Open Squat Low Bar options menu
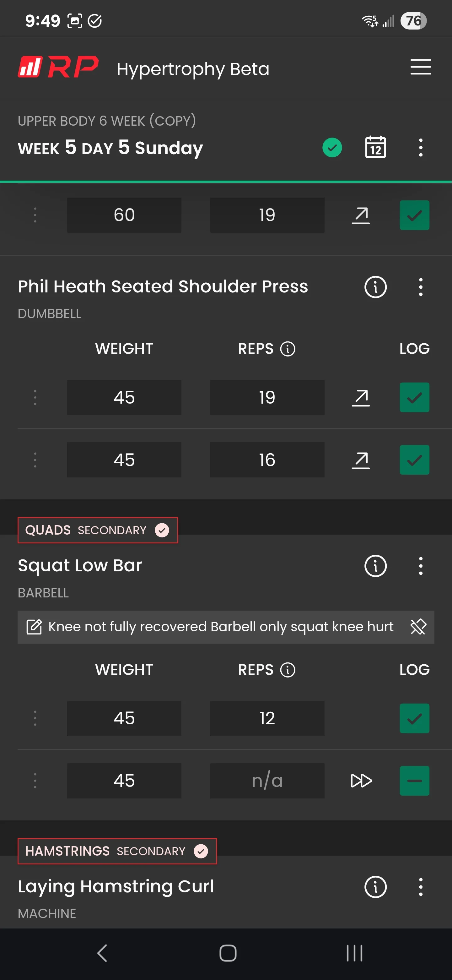Image resolution: width=452 pixels, height=980 pixels. tap(420, 566)
